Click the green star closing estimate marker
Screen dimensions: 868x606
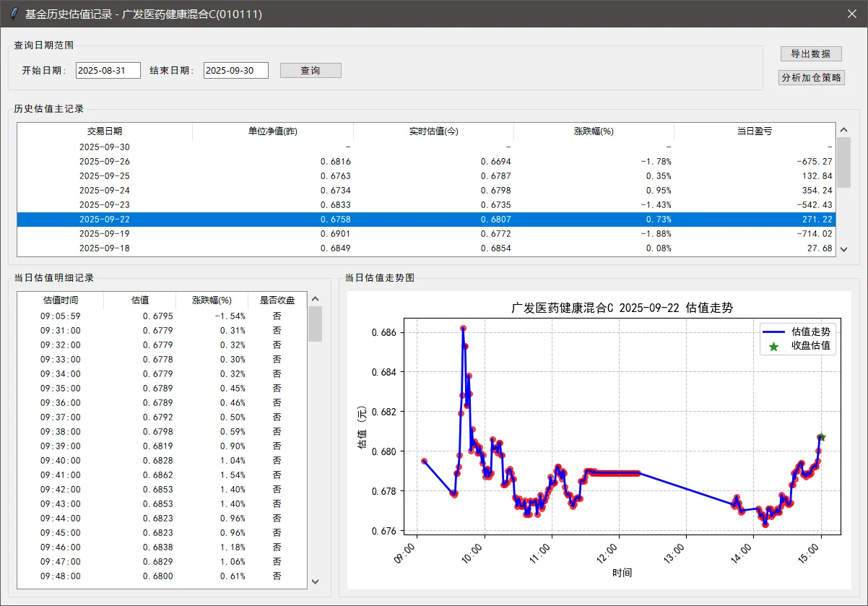[821, 437]
